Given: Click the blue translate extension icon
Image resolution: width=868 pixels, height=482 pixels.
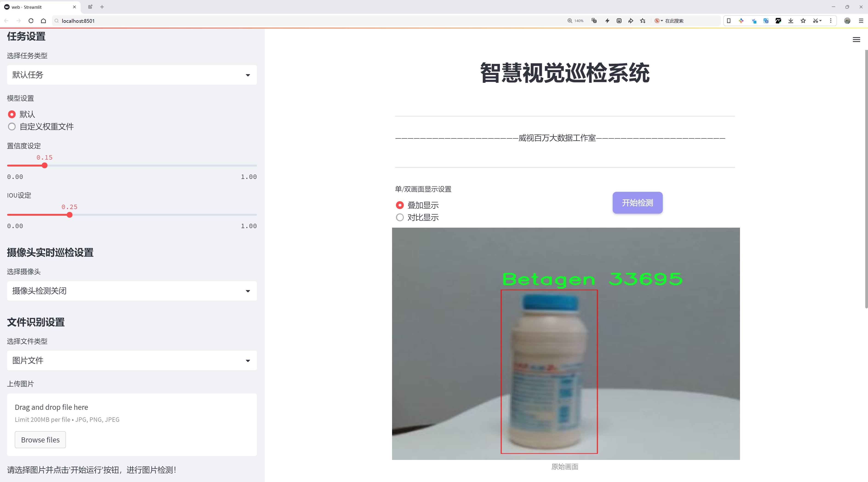Looking at the screenshot, I should 766,21.
